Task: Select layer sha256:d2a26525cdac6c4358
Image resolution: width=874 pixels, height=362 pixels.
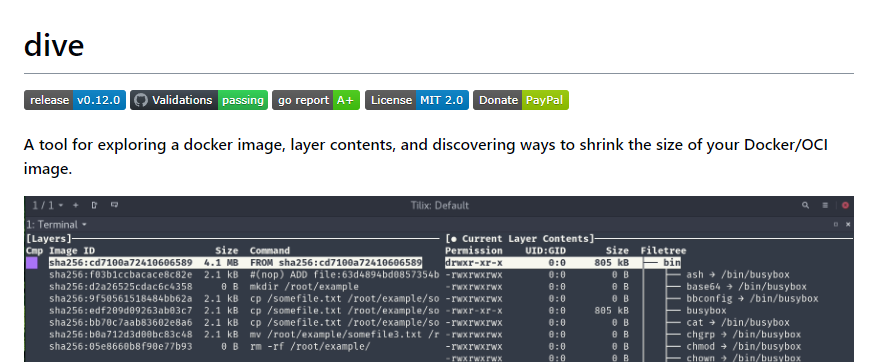Action: [121, 287]
